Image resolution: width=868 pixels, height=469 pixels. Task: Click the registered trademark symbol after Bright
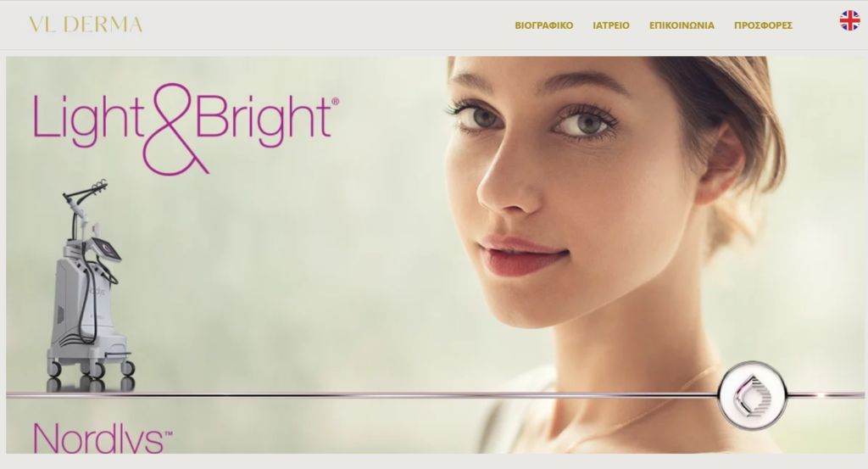tap(335, 102)
